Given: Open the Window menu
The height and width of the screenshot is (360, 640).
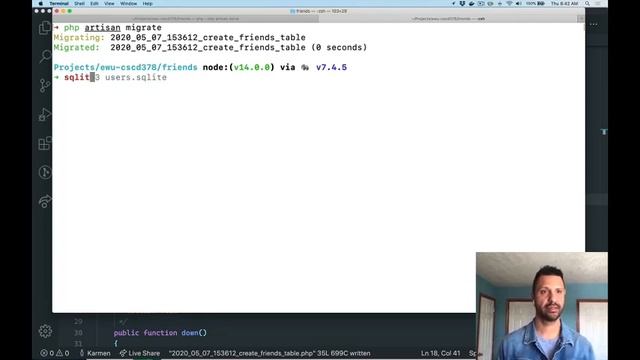Looking at the screenshot, I should point(129,3).
